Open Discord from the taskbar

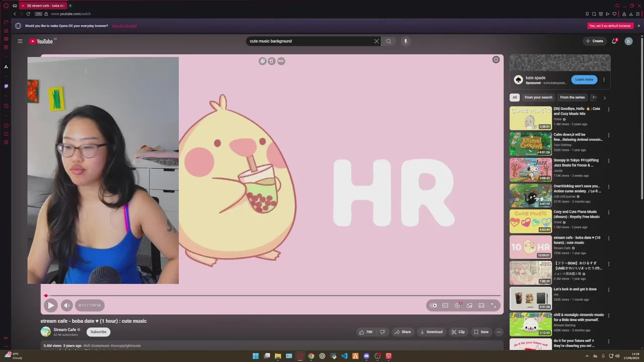click(366, 356)
